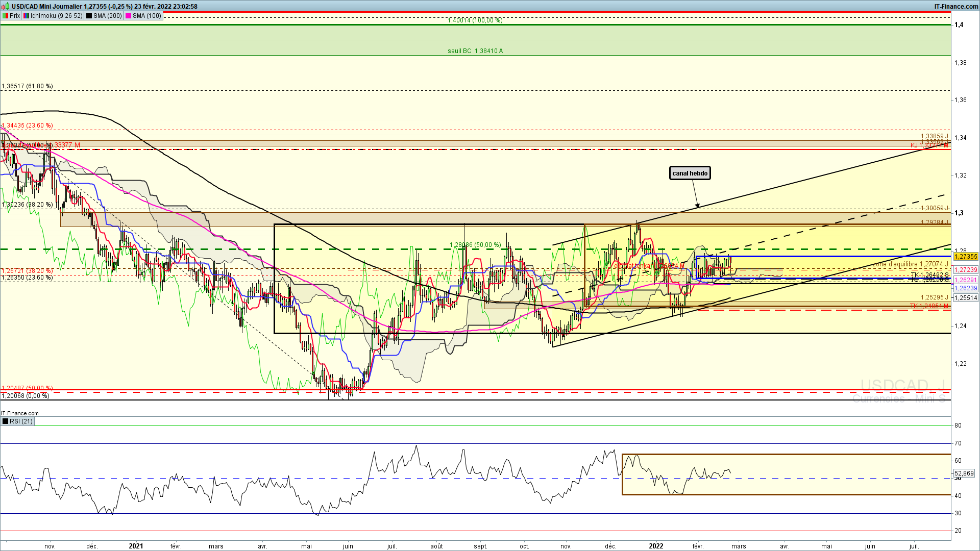Click the magenta price tag 1,26291
980x551 pixels.
965,280
